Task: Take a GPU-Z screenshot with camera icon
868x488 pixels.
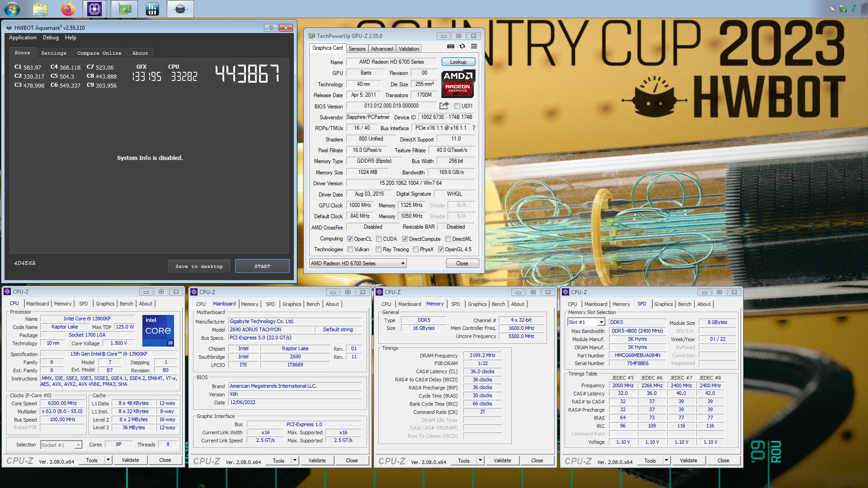Action: (x=451, y=46)
